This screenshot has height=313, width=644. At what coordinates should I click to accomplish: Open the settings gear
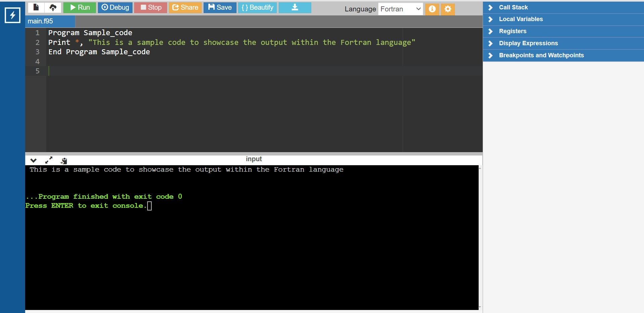(x=447, y=9)
